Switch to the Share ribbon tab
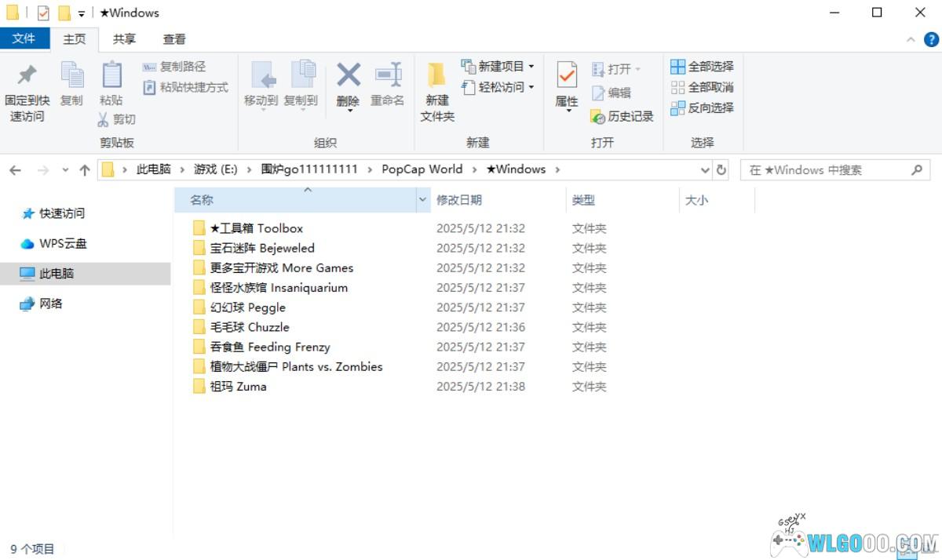Screen dimensions: 942x560 pyautogui.click(x=124, y=39)
